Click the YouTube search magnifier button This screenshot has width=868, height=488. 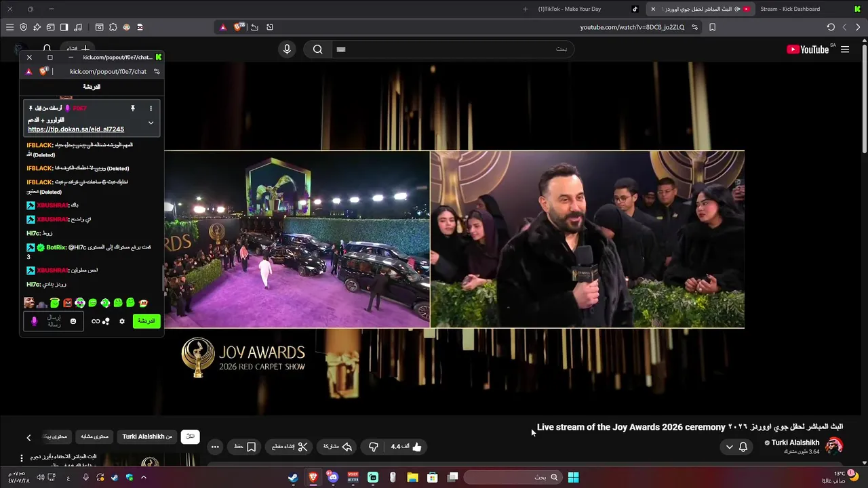coord(317,49)
